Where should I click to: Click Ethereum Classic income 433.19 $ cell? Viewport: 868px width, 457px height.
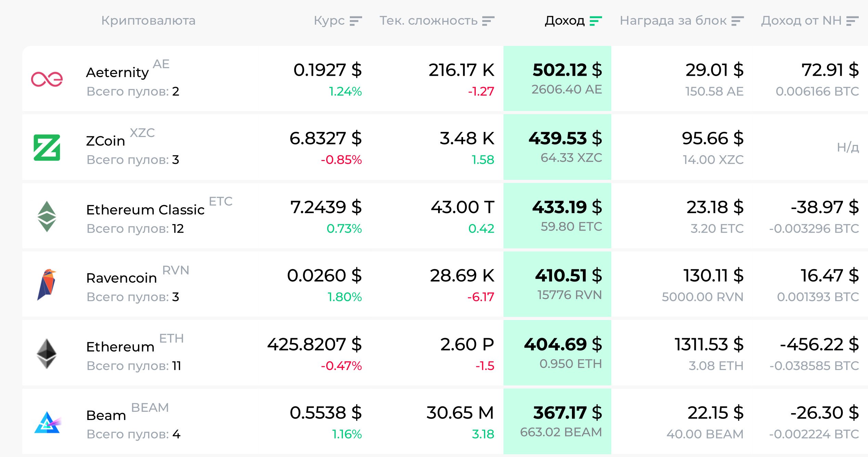(x=557, y=215)
